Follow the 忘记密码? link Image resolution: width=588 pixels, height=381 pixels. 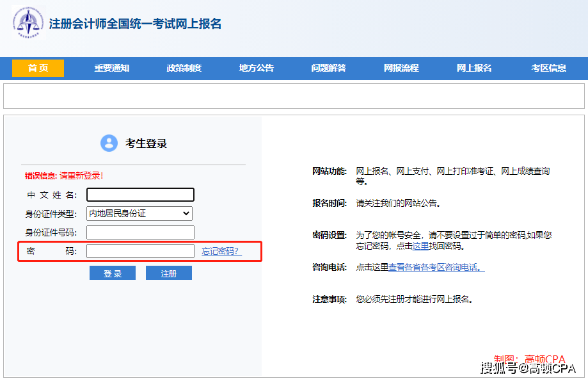click(221, 251)
